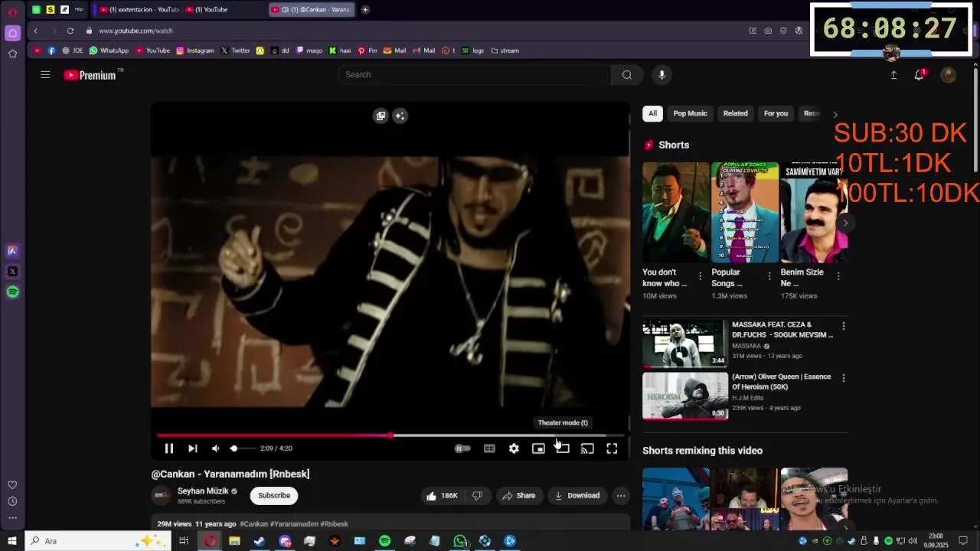The width and height of the screenshot is (980, 551).
Task: Open the YouTube hamburger guide menu
Action: 45,74
